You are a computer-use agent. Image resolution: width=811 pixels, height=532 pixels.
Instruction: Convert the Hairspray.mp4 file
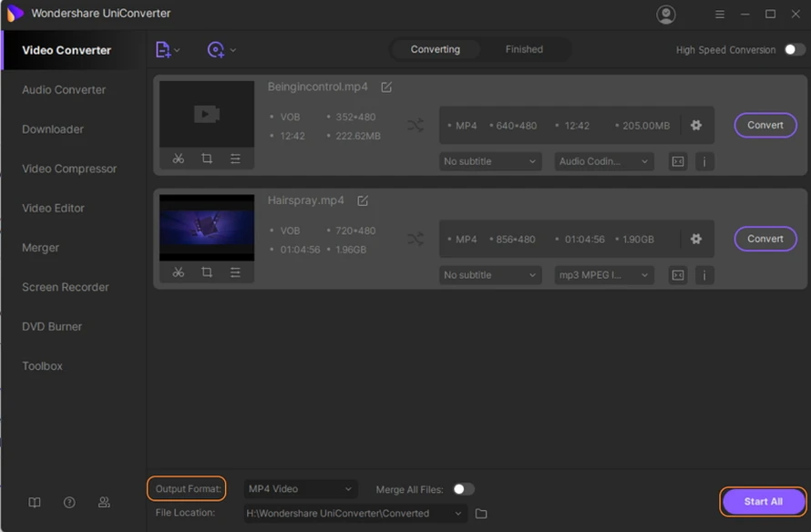pos(765,239)
